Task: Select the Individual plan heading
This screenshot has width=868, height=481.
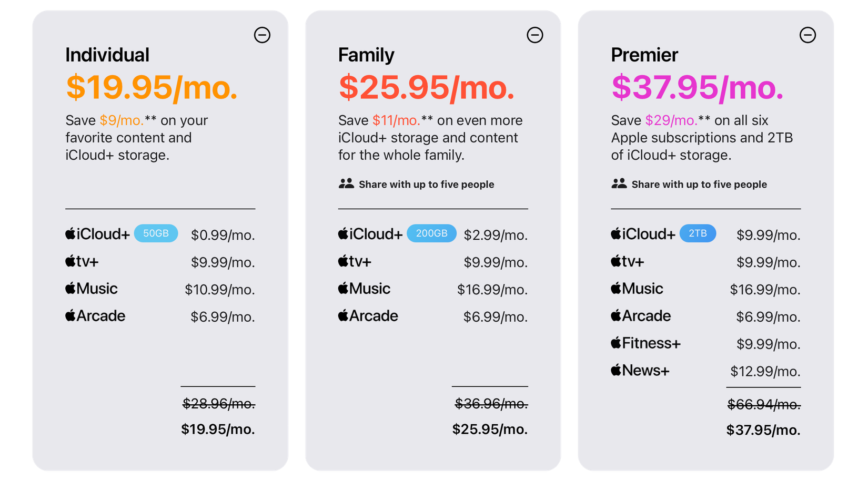Action: click(107, 54)
